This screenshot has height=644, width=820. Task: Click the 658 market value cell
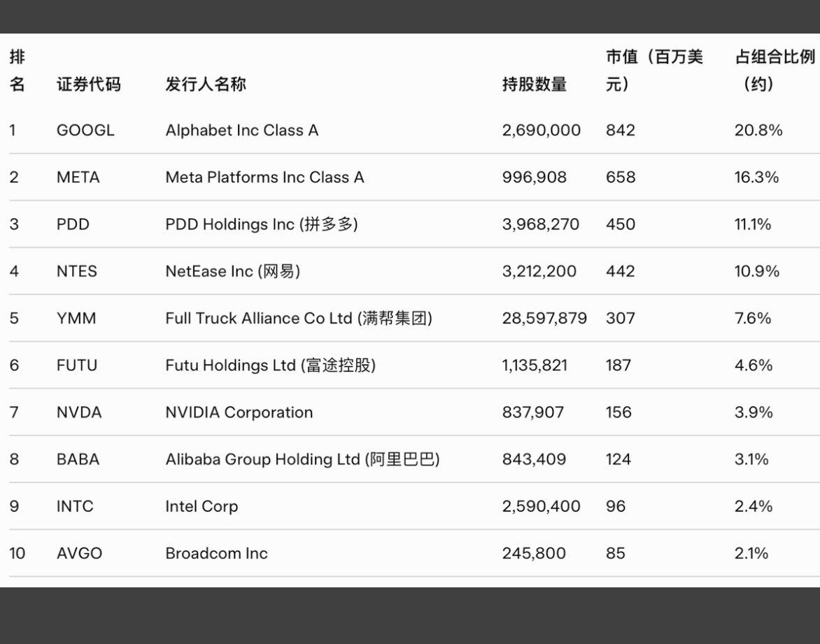pos(621,177)
